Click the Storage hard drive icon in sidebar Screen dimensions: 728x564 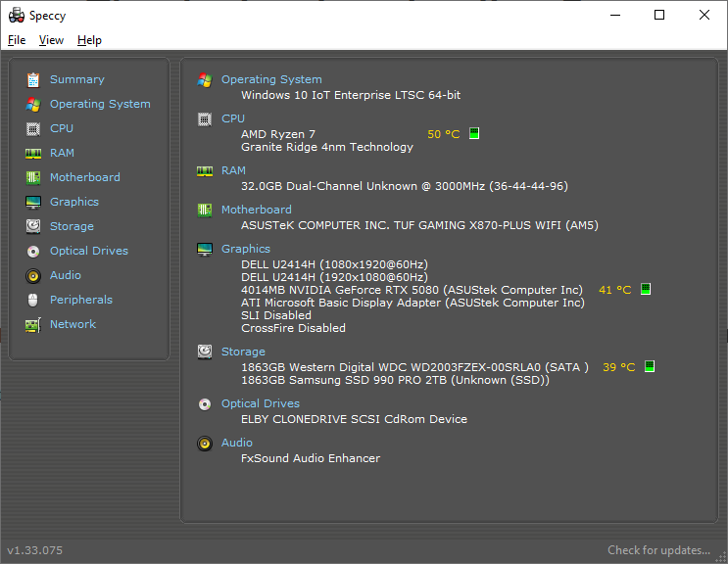[x=33, y=226]
